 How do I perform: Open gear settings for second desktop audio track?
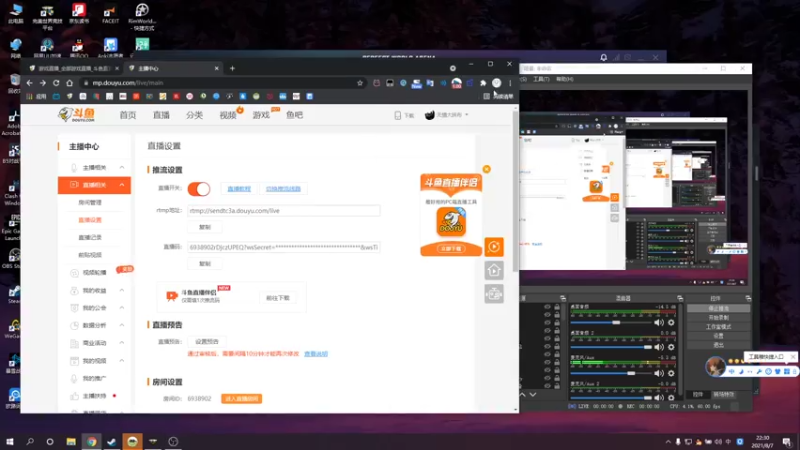pyautogui.click(x=671, y=347)
